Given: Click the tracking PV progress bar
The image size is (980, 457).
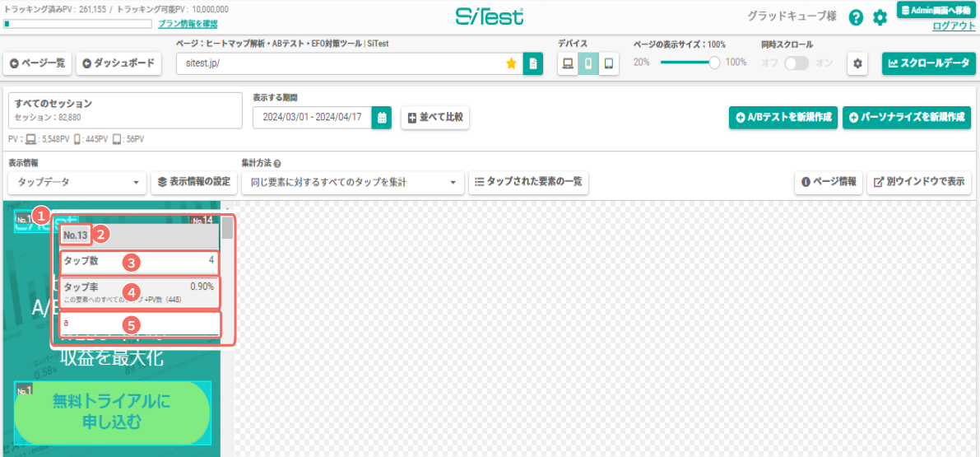Looking at the screenshot, I should tap(78, 24).
